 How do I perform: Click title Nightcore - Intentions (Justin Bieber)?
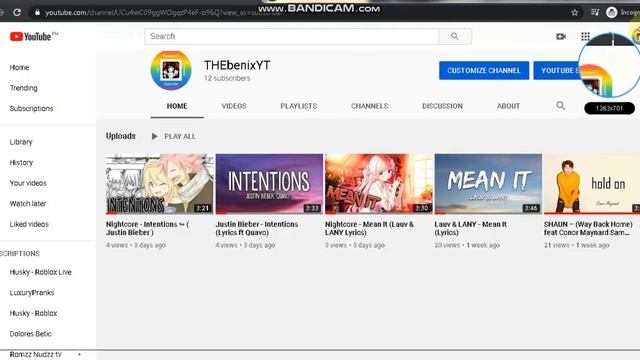[147, 228]
